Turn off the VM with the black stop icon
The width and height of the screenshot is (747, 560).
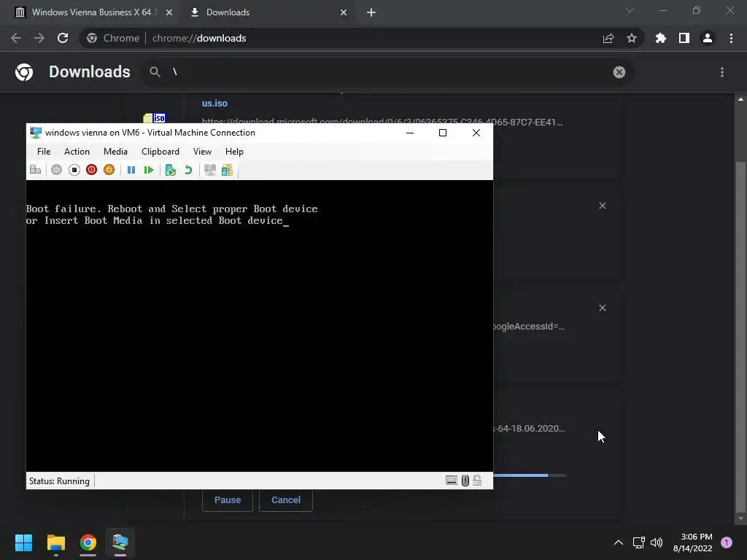[74, 170]
